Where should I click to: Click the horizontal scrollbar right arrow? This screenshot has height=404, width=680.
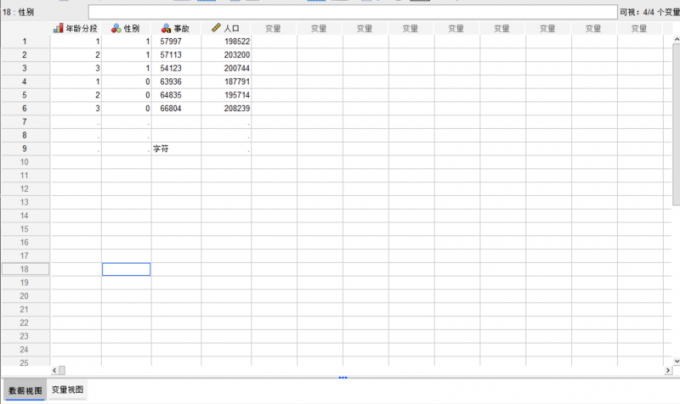[x=667, y=370]
